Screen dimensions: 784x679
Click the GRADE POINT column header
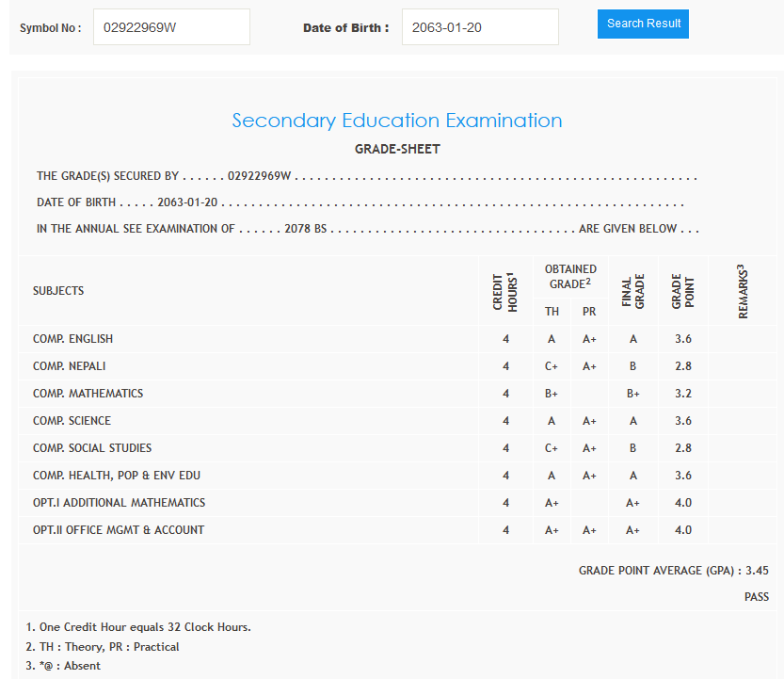coord(683,292)
